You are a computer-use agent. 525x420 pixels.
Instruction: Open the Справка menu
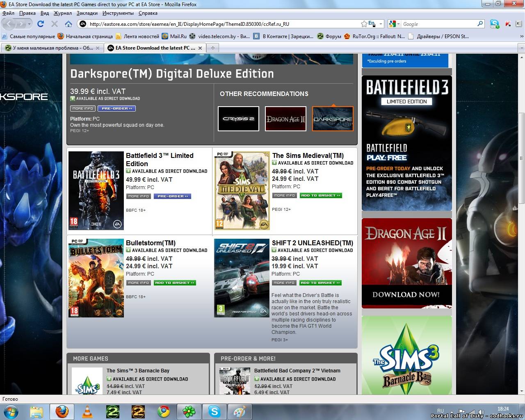coord(148,13)
